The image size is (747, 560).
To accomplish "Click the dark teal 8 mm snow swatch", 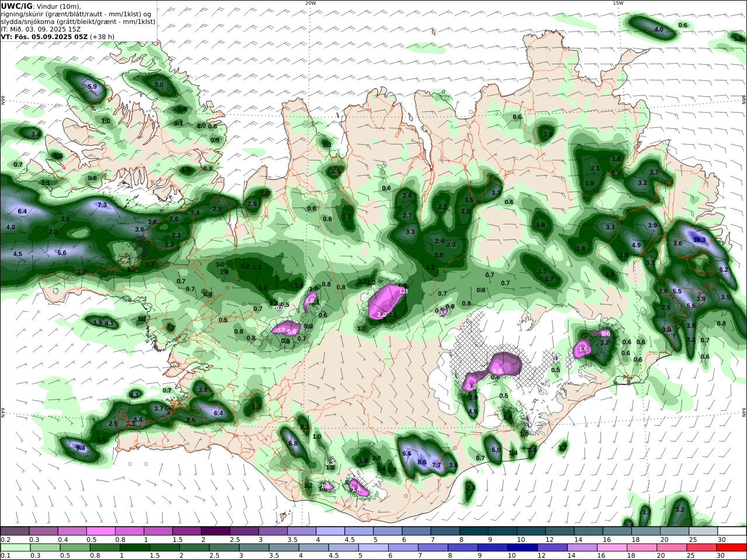I will click(474, 531).
